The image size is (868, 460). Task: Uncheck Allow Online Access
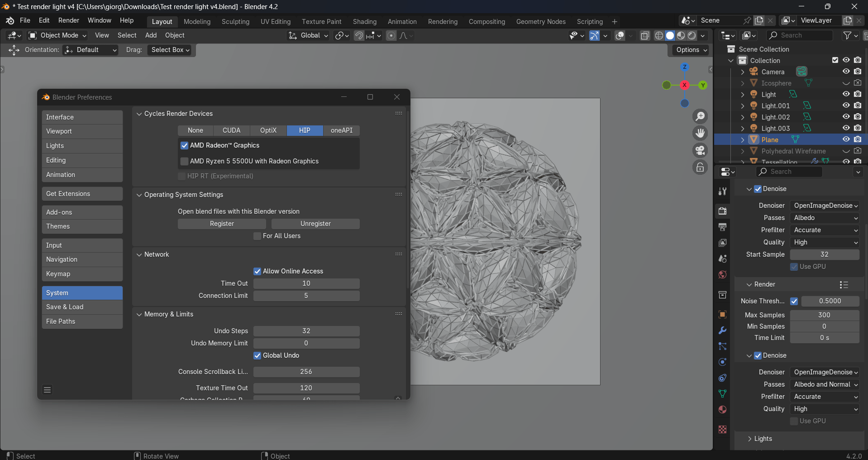pyautogui.click(x=257, y=271)
